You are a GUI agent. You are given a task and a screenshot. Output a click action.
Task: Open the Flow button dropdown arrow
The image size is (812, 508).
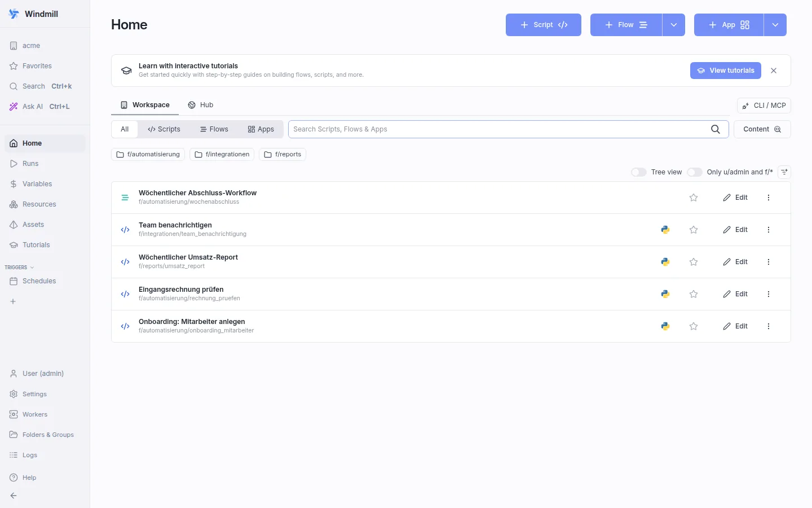pyautogui.click(x=674, y=25)
